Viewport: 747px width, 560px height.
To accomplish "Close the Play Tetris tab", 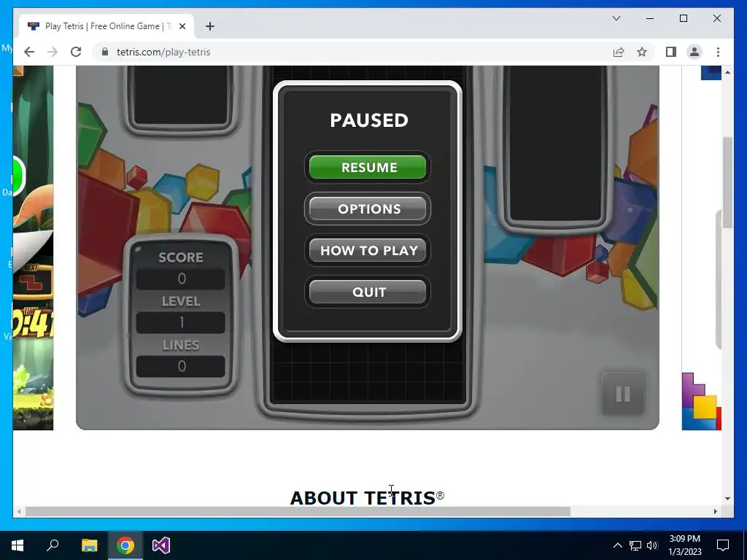I will pos(182,26).
